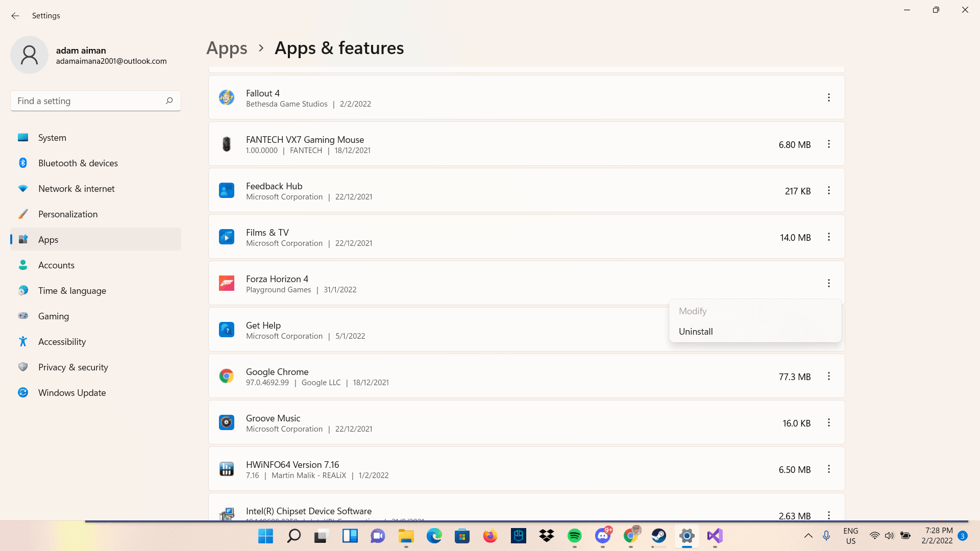
Task: Open more options for HWiNFO64 Version 7.16
Action: tap(829, 469)
